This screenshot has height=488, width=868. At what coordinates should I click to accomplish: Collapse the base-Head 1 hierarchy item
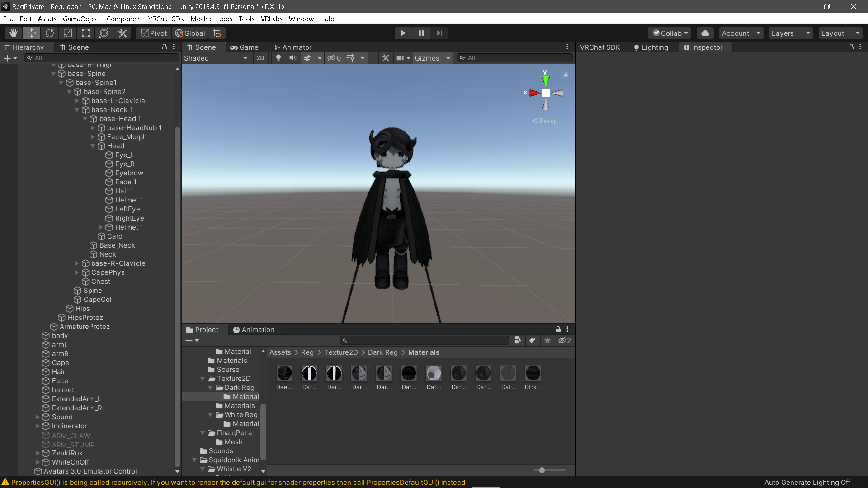[85, 119]
